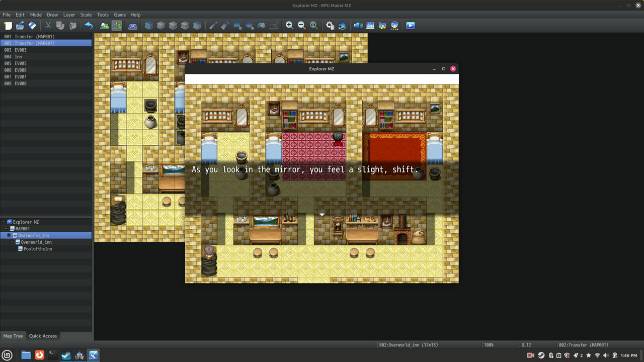Viewport: 644px width, 362px height.
Task: Select event 004 Inn in list
Action: (x=46, y=57)
